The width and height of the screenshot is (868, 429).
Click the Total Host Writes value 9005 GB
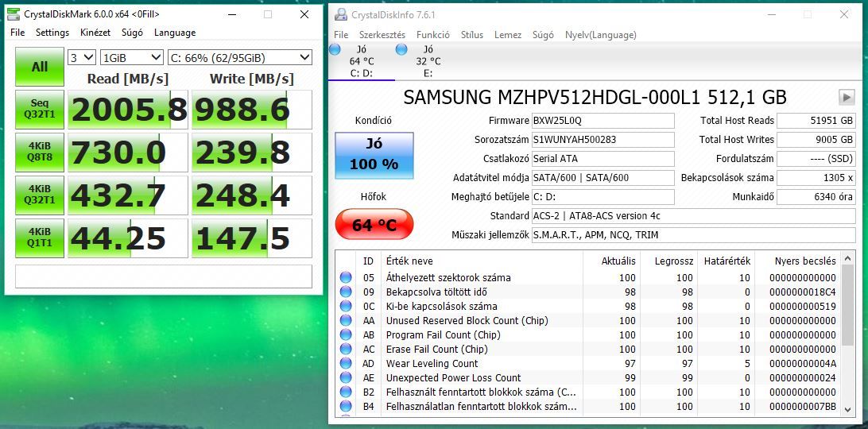tap(816, 140)
